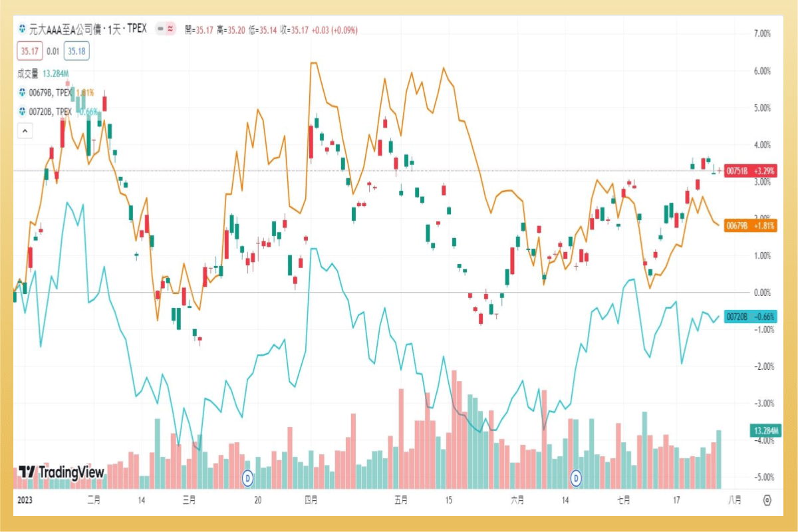Click the red 35.17 sell price button
The image size is (798, 532).
30,51
